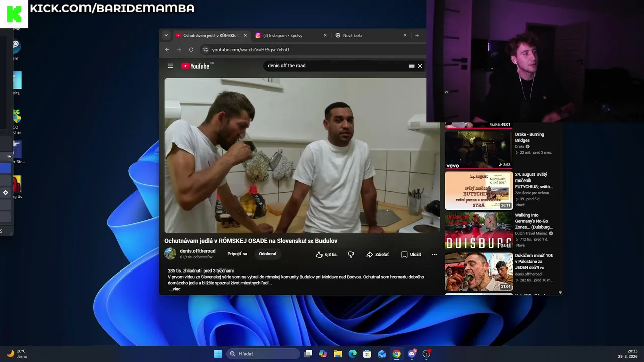Click the Pripojiť sa button
This screenshot has height=362, width=644.
(x=237, y=254)
